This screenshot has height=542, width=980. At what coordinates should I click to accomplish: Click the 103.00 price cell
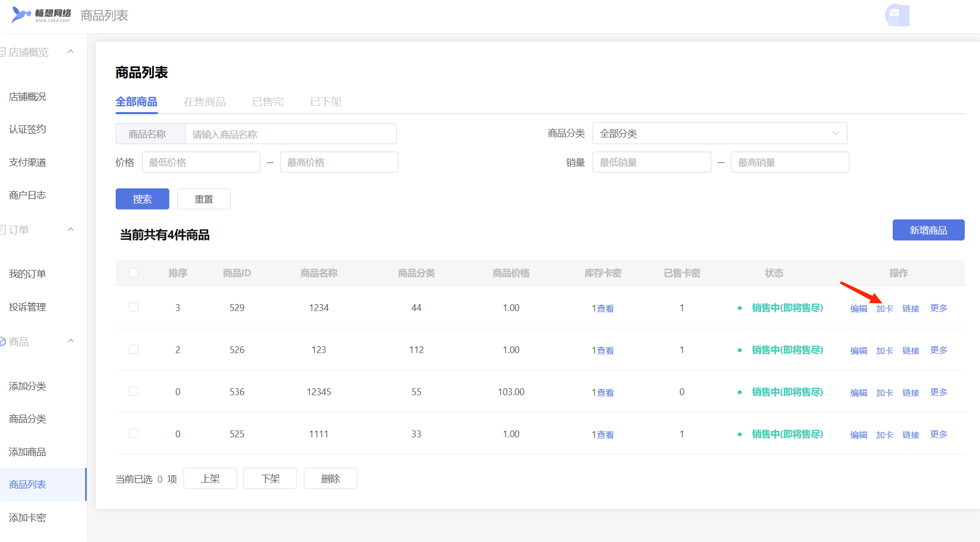pos(511,392)
